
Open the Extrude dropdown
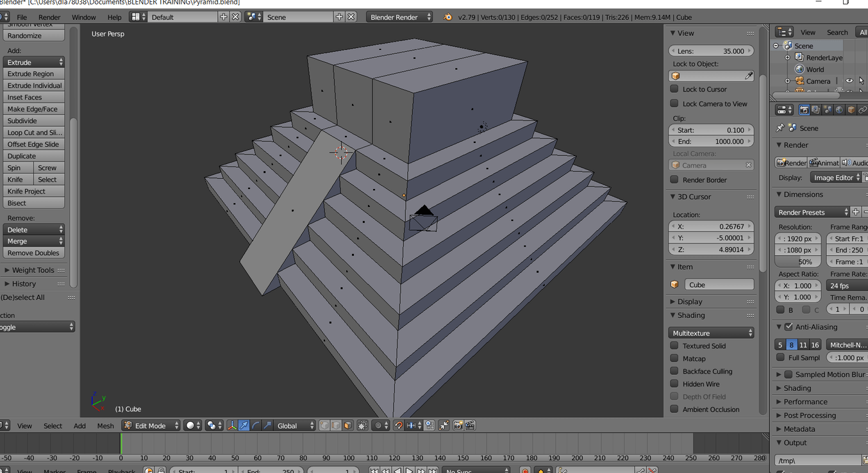click(x=34, y=62)
